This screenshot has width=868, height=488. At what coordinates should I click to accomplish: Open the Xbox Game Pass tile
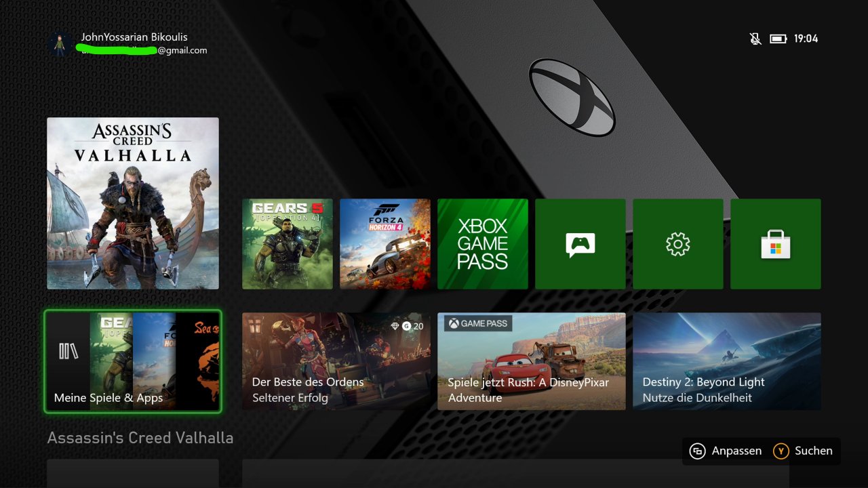pyautogui.click(x=483, y=244)
